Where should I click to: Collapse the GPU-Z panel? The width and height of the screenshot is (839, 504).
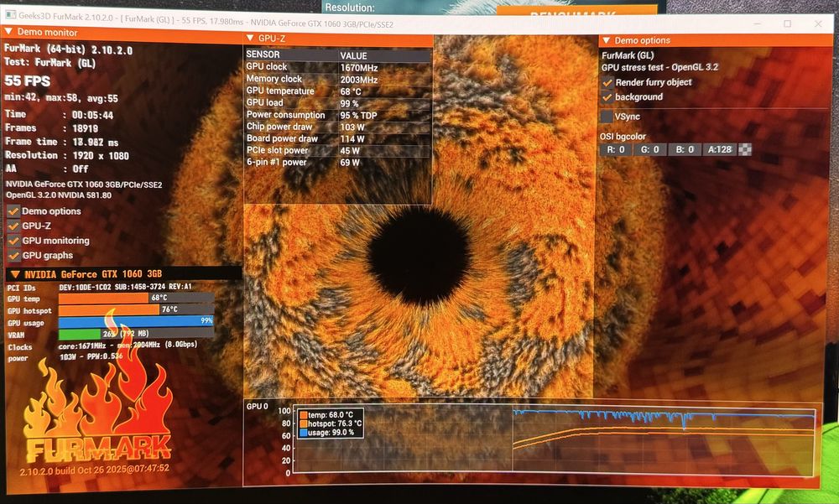pyautogui.click(x=250, y=38)
